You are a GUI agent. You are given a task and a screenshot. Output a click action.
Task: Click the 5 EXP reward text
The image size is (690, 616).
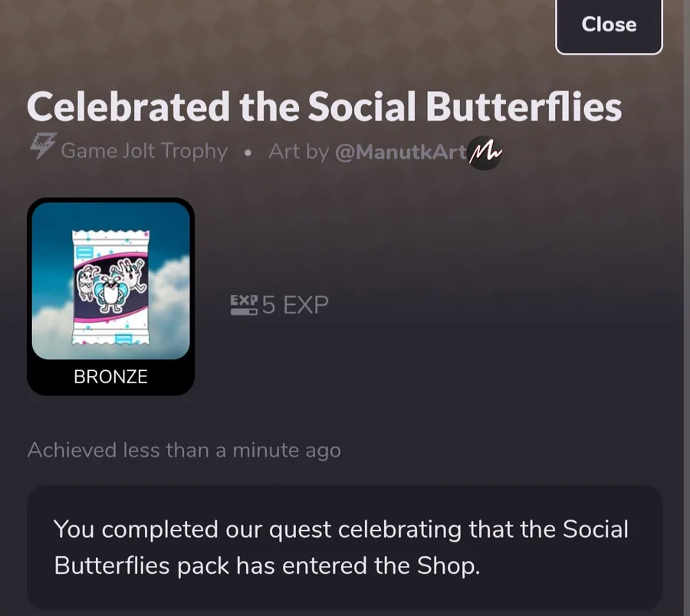click(295, 306)
